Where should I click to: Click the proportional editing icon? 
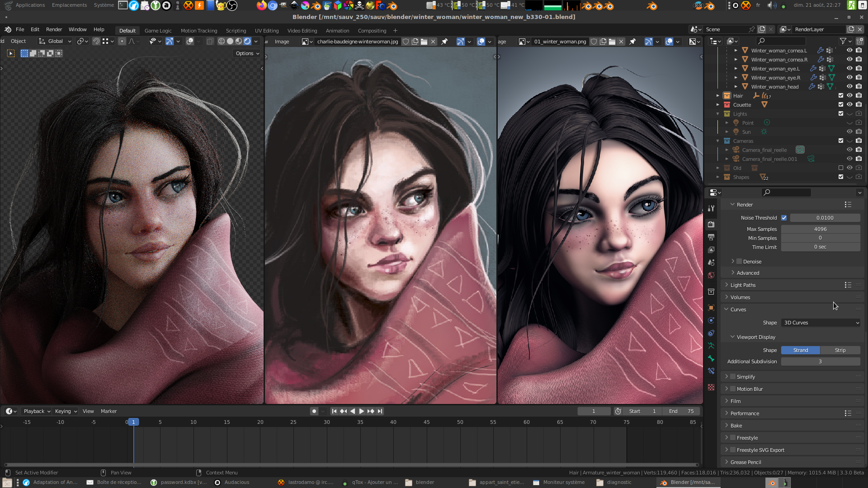point(122,41)
